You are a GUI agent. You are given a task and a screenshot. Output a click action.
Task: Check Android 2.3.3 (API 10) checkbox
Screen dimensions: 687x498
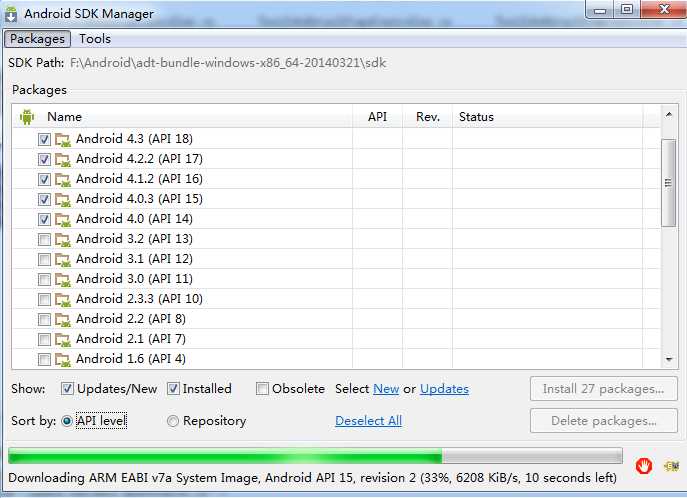pyautogui.click(x=44, y=300)
